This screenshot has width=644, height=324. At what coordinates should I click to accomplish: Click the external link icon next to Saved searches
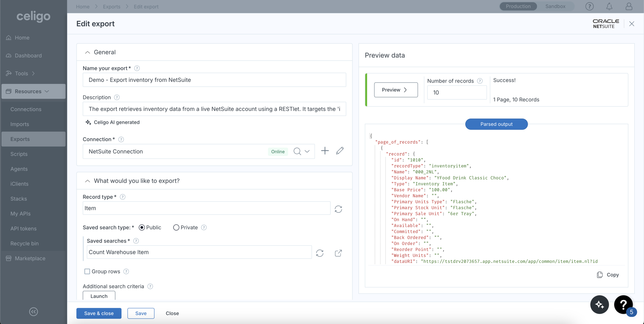click(339, 253)
